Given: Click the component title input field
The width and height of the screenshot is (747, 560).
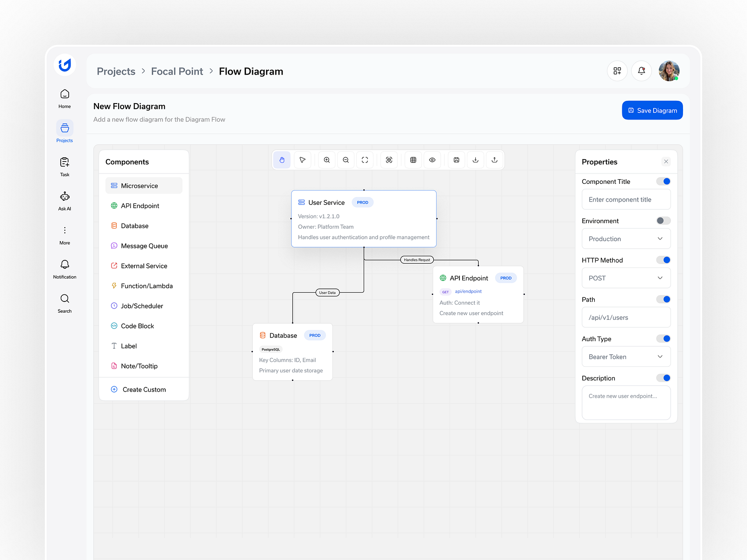Looking at the screenshot, I should click(x=626, y=199).
